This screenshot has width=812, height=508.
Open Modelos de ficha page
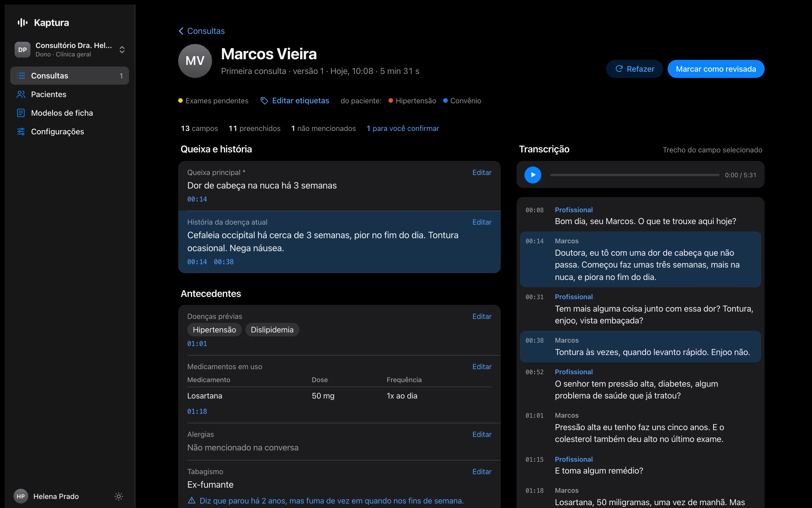pos(69,113)
